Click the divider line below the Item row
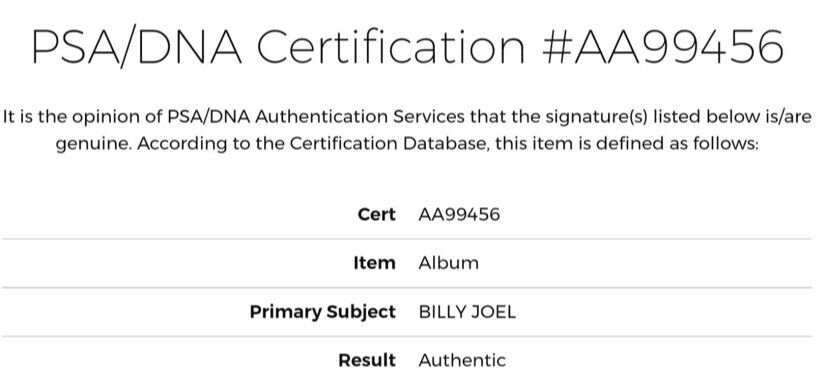 click(x=407, y=288)
